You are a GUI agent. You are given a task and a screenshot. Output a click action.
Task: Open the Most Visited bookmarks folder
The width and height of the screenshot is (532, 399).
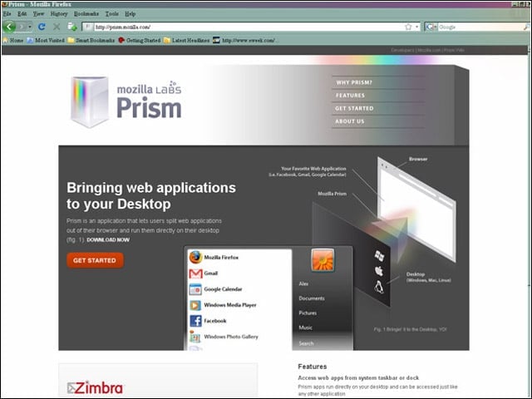pyautogui.click(x=46, y=41)
